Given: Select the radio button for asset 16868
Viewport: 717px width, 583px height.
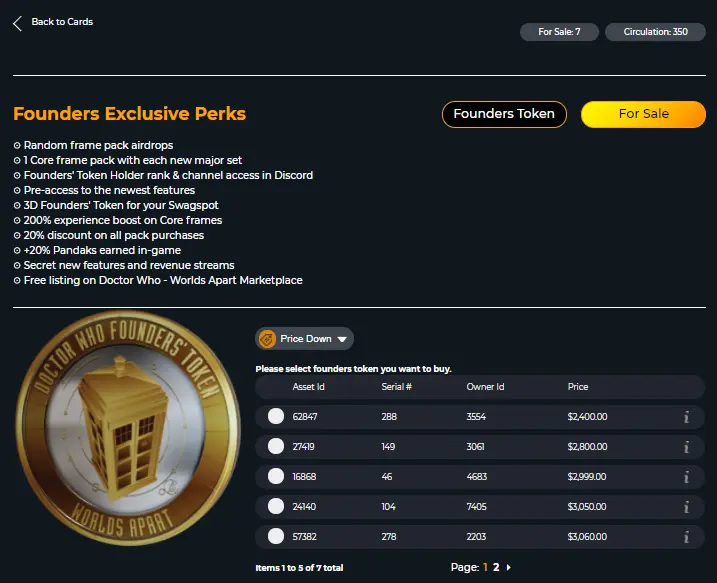Looking at the screenshot, I should 276,476.
